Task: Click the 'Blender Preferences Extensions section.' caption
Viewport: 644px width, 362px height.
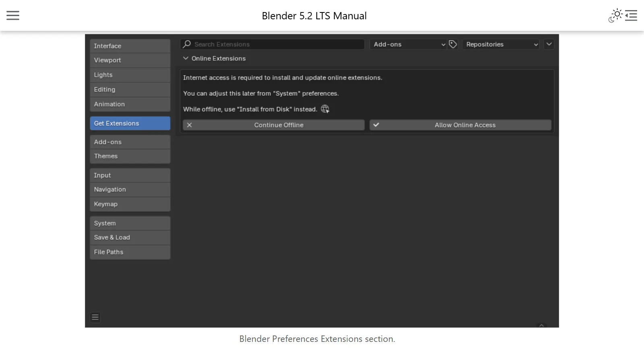Action: click(317, 339)
